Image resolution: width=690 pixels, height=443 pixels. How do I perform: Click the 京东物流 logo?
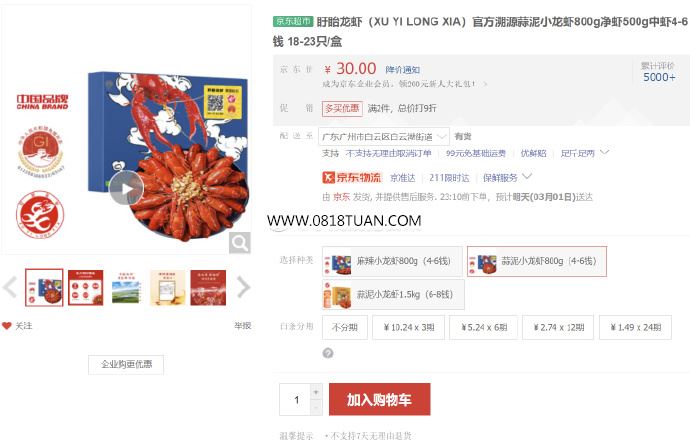pyautogui.click(x=352, y=177)
